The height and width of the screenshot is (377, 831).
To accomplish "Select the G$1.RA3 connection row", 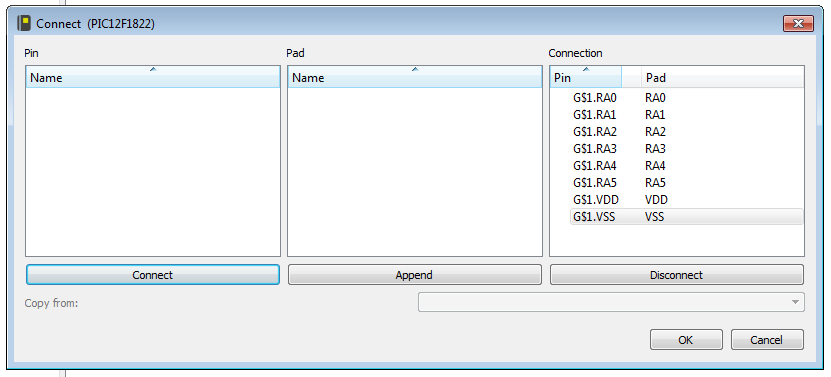I will (x=686, y=148).
